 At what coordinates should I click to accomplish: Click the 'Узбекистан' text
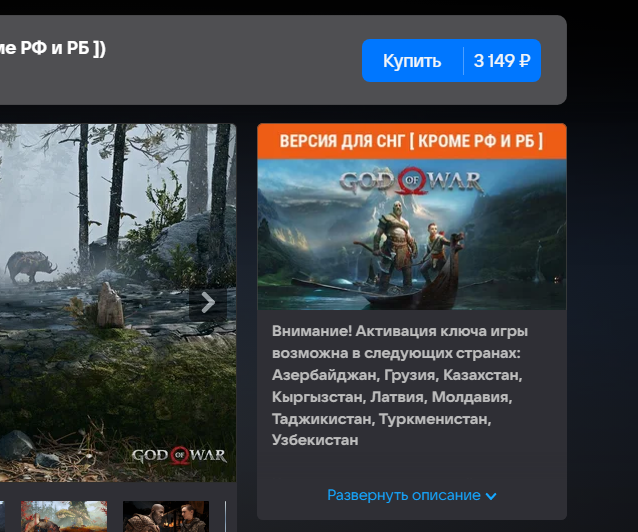point(315,440)
